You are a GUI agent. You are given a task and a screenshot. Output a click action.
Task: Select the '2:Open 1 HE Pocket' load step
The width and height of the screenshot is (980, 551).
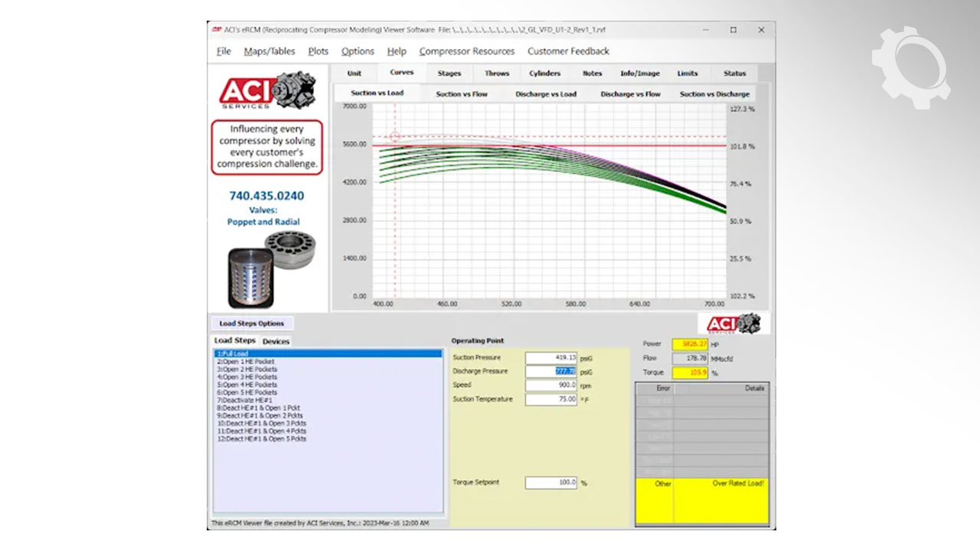point(245,361)
